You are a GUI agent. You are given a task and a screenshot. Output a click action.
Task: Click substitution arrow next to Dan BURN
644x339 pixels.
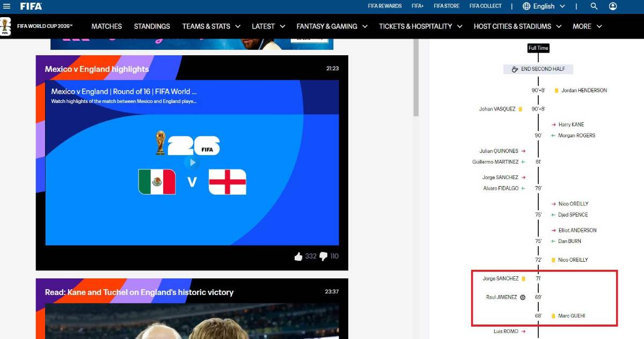[x=554, y=241]
